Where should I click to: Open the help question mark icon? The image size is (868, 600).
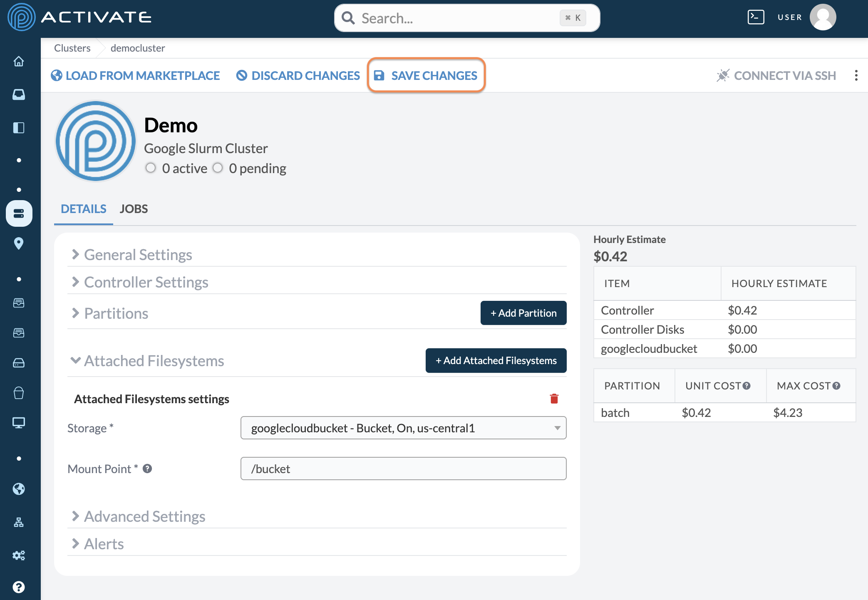coord(19,587)
